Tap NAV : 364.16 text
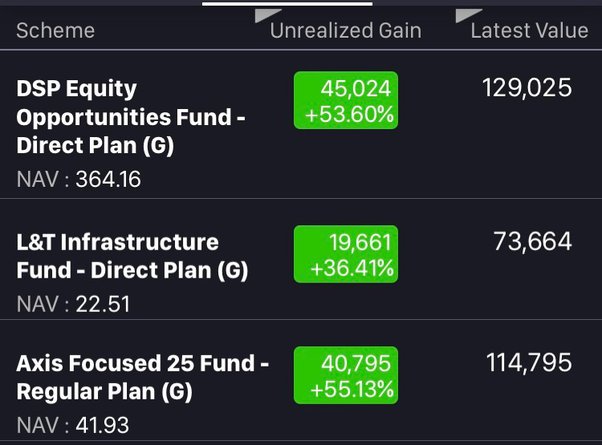The image size is (602, 445). click(79, 180)
